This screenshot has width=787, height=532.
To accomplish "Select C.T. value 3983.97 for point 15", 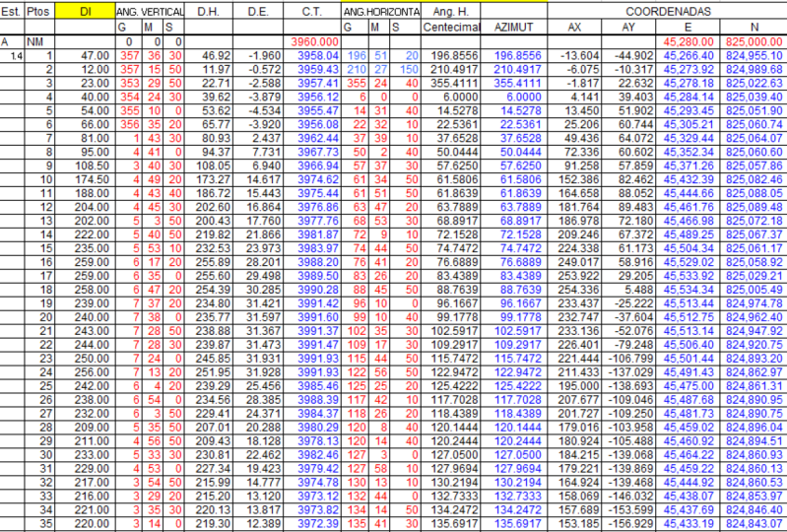I will coord(318,248).
